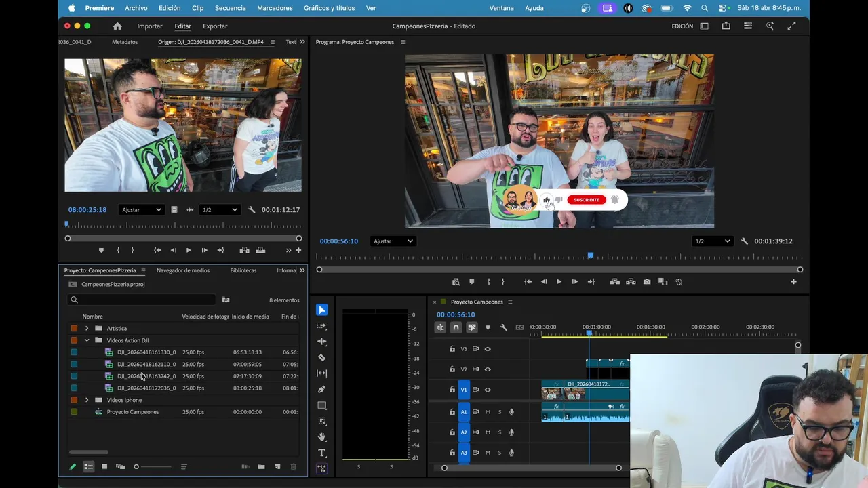Select the Razor tool in the toolbar
The height and width of the screenshot is (488, 868).
tap(322, 357)
